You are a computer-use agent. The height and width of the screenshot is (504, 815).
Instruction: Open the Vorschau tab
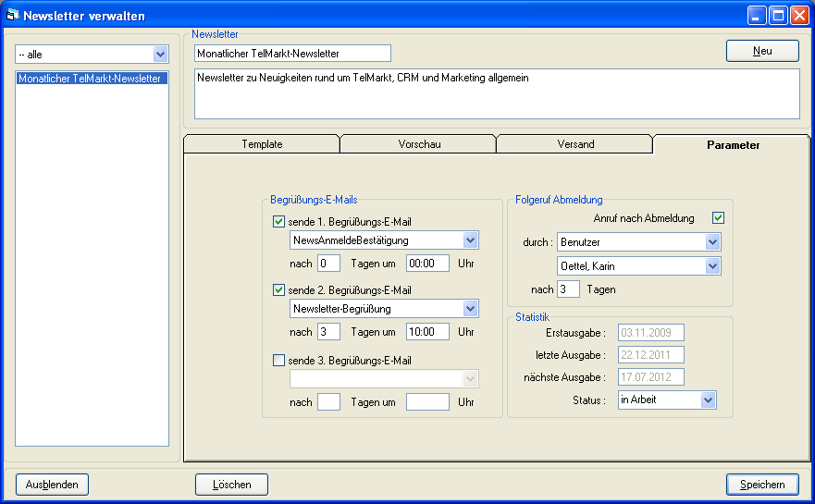tap(418, 144)
